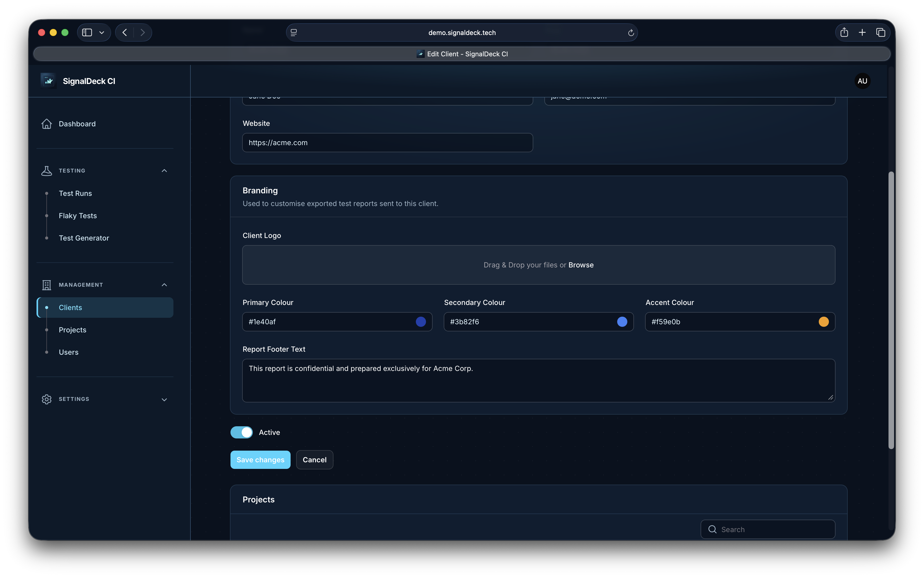Click the Share icon in Safari toolbar
Screen dimensions: 924x578
coord(844,32)
